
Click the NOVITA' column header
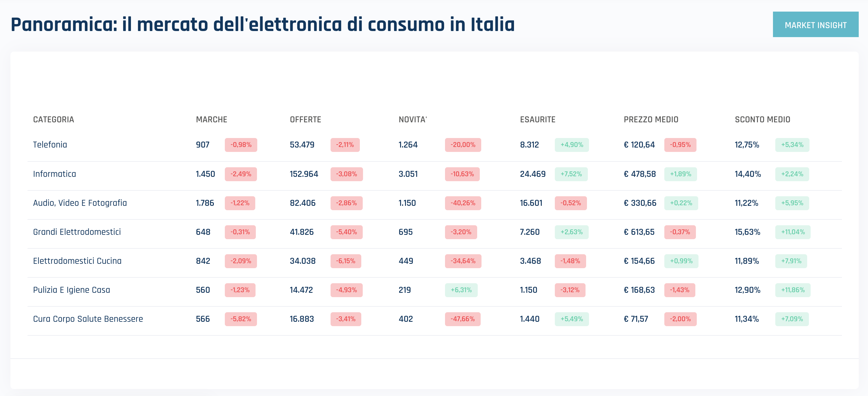click(x=413, y=119)
